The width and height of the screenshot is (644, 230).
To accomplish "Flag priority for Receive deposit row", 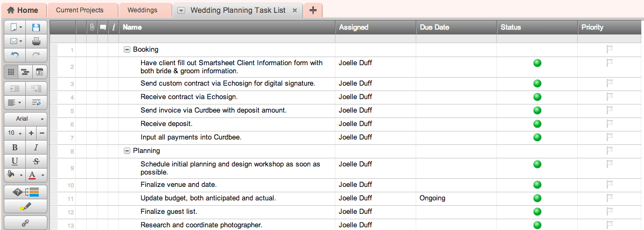I will [x=610, y=124].
